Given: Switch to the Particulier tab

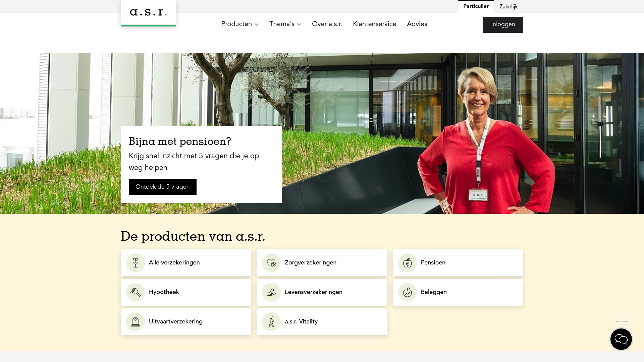Looking at the screenshot, I should coord(476,7).
